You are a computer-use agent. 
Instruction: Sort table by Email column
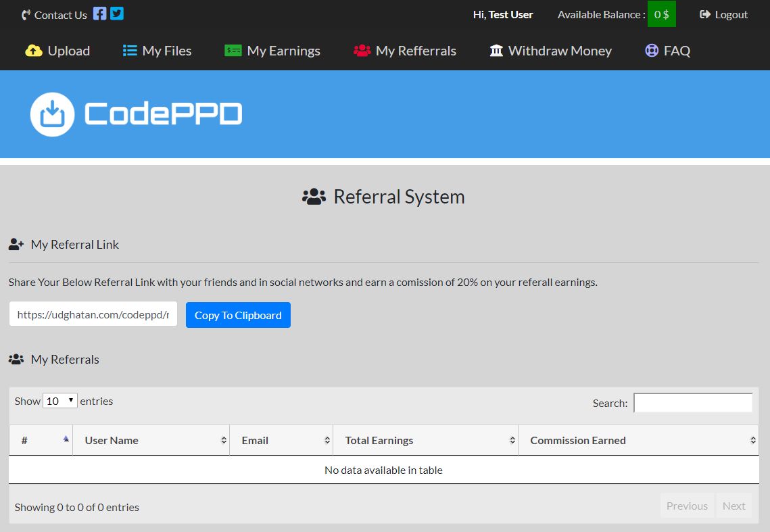[x=281, y=440]
